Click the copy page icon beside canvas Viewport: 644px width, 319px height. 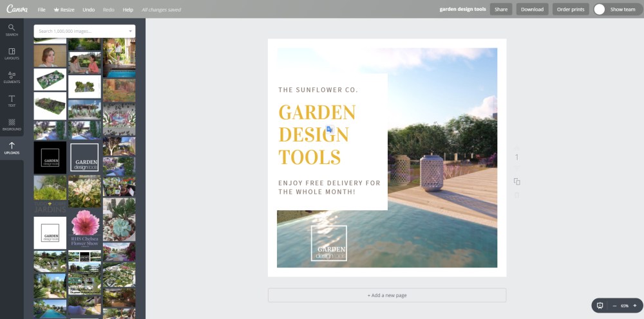[x=516, y=181]
